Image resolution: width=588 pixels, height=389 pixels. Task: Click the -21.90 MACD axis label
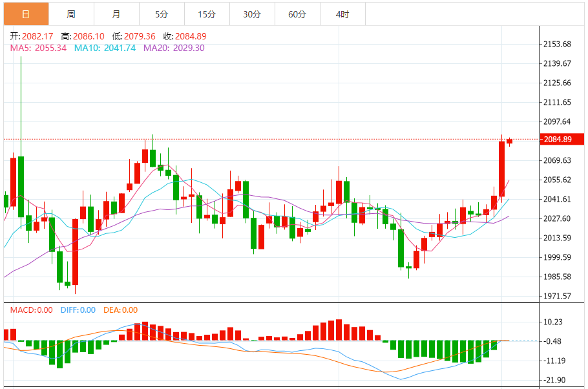tap(554, 380)
